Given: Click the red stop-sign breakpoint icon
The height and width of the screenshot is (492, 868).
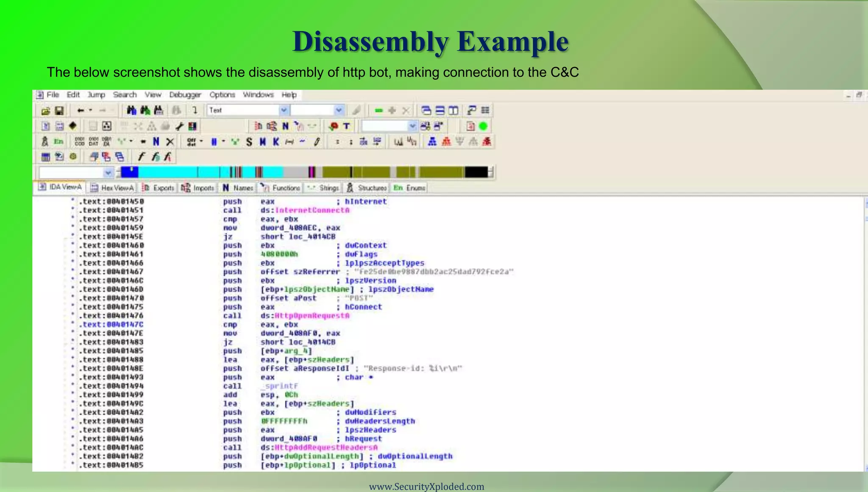Looking at the screenshot, I should coord(334,126).
